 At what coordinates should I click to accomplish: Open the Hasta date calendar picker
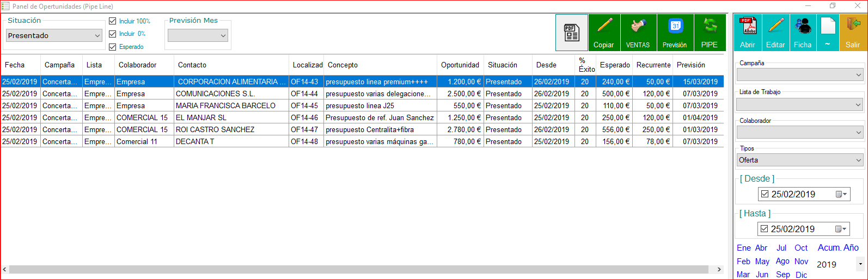tap(841, 229)
